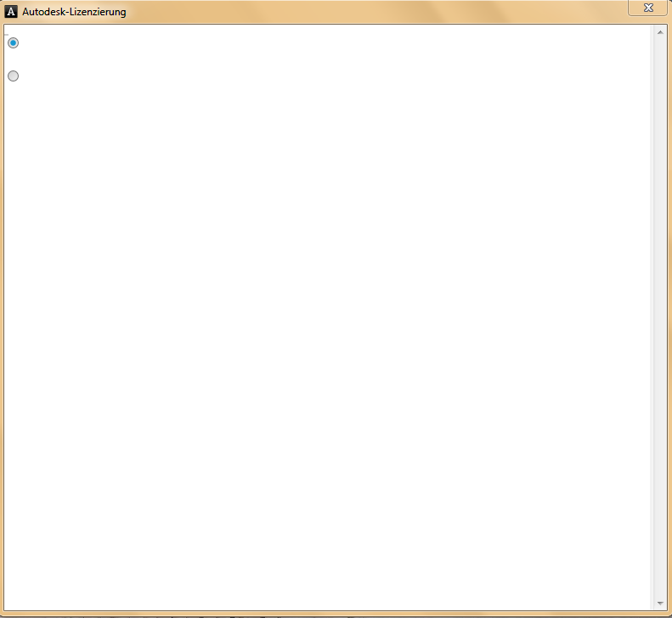Click the Autodesk logo icon in title bar

11,12
